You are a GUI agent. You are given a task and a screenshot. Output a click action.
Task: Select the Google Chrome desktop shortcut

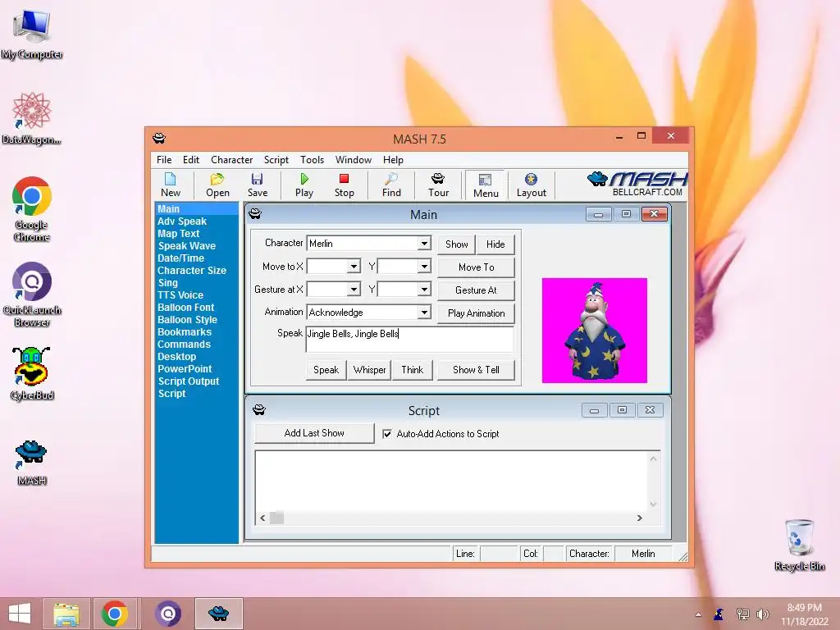coord(32,209)
